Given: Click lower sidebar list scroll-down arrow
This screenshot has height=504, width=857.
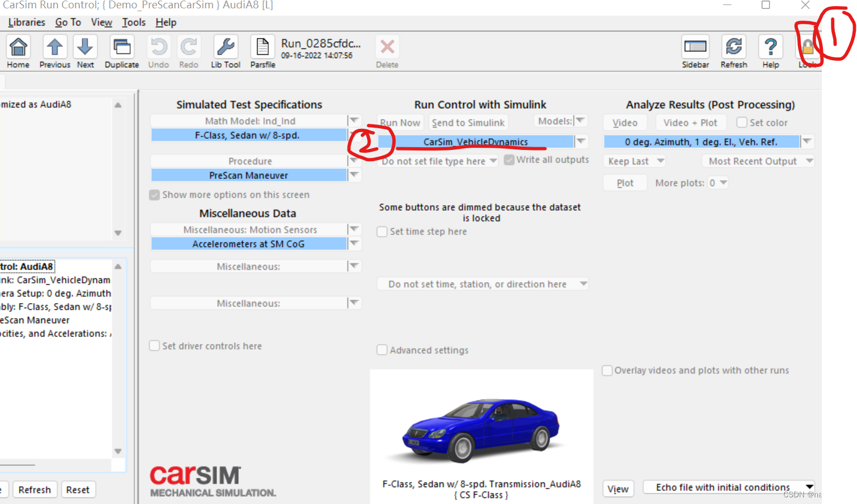Looking at the screenshot, I should (118, 451).
